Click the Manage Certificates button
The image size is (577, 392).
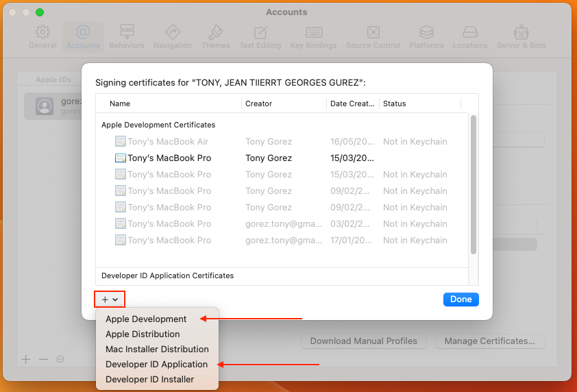click(490, 341)
